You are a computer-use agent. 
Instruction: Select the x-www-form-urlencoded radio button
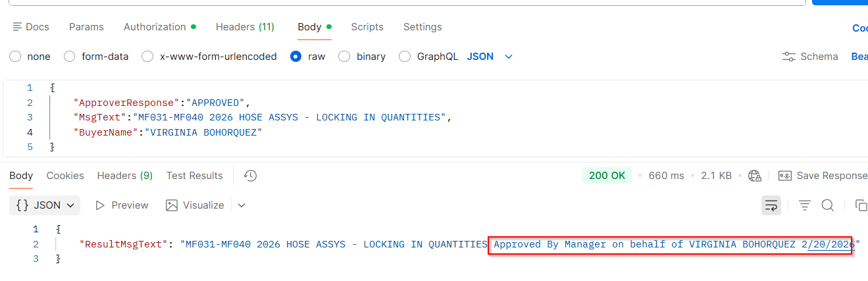click(148, 57)
